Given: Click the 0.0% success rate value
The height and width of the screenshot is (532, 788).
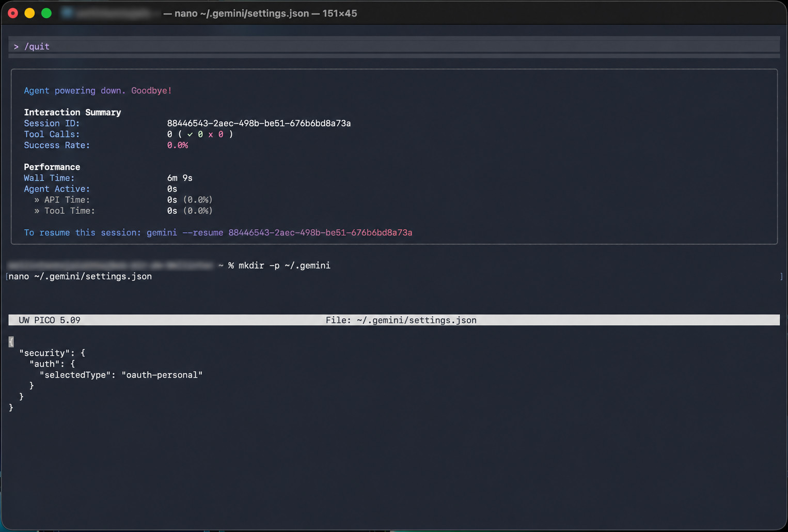Looking at the screenshot, I should click(177, 145).
